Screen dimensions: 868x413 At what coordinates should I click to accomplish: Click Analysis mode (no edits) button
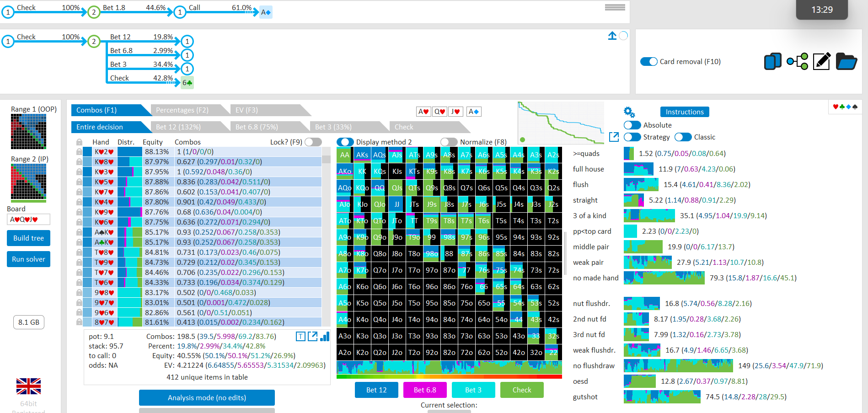click(207, 398)
